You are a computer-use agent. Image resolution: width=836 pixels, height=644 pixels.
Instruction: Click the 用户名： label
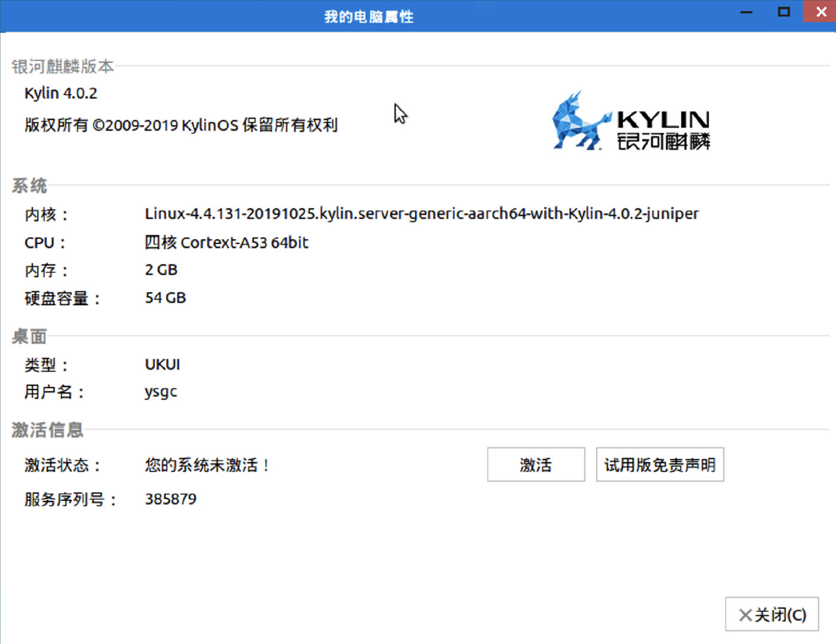[54, 392]
